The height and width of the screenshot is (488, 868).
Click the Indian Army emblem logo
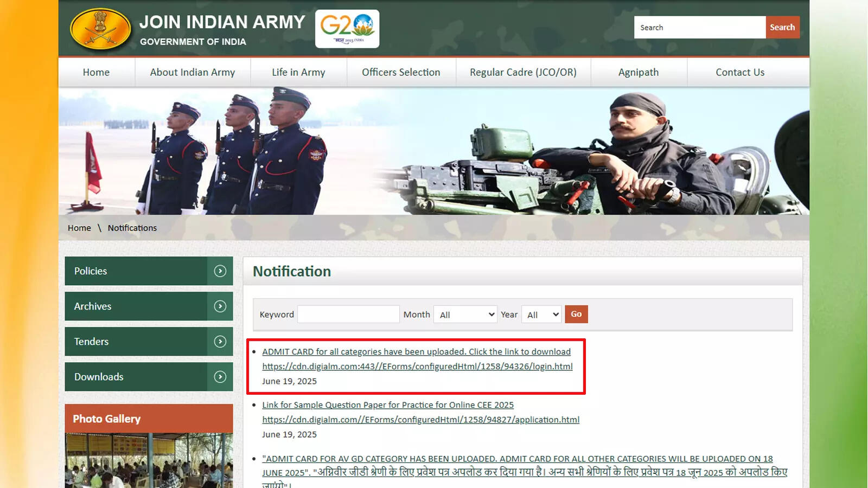100,29
